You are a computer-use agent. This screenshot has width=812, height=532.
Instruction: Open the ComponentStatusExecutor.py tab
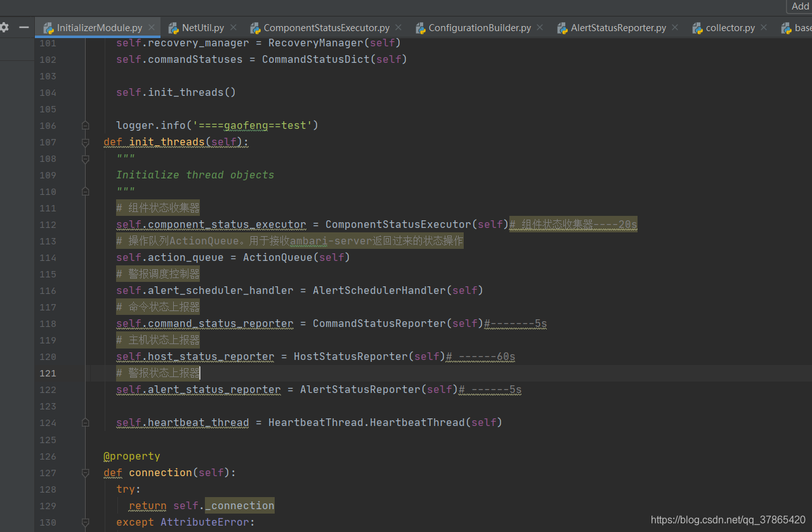pos(326,28)
